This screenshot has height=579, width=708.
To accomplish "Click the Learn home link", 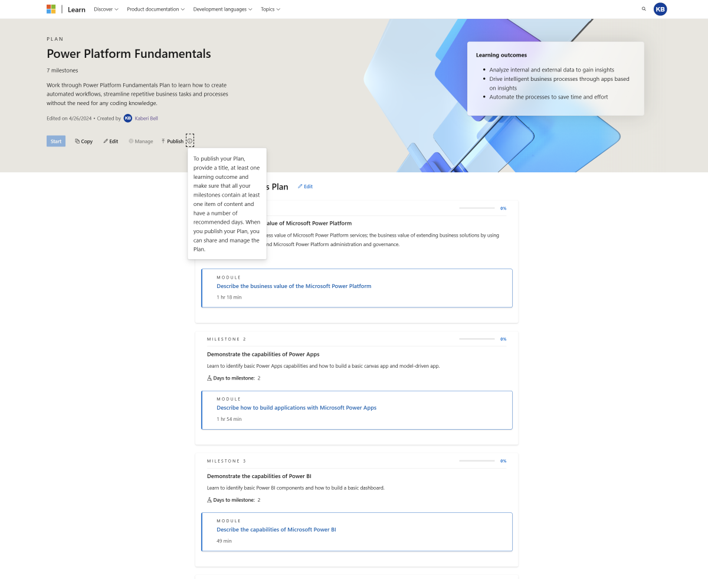I will coord(76,9).
